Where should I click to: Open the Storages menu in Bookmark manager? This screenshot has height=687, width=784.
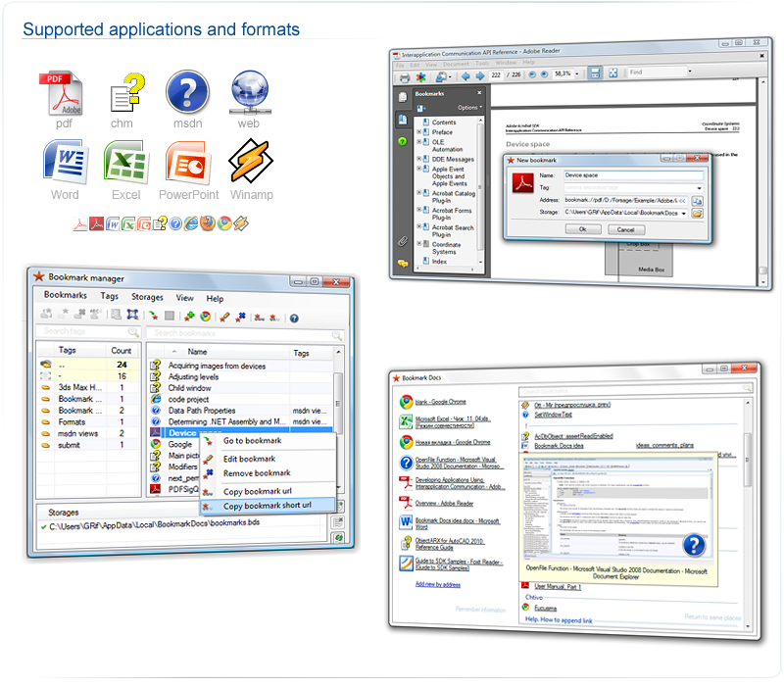(147, 297)
